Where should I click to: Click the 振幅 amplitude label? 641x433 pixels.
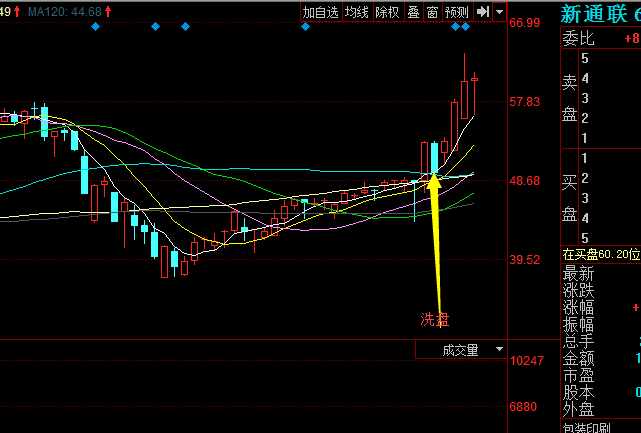[x=578, y=324]
